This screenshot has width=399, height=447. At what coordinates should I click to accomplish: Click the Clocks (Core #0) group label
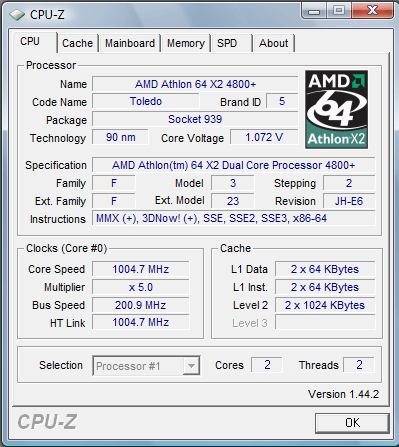66,248
